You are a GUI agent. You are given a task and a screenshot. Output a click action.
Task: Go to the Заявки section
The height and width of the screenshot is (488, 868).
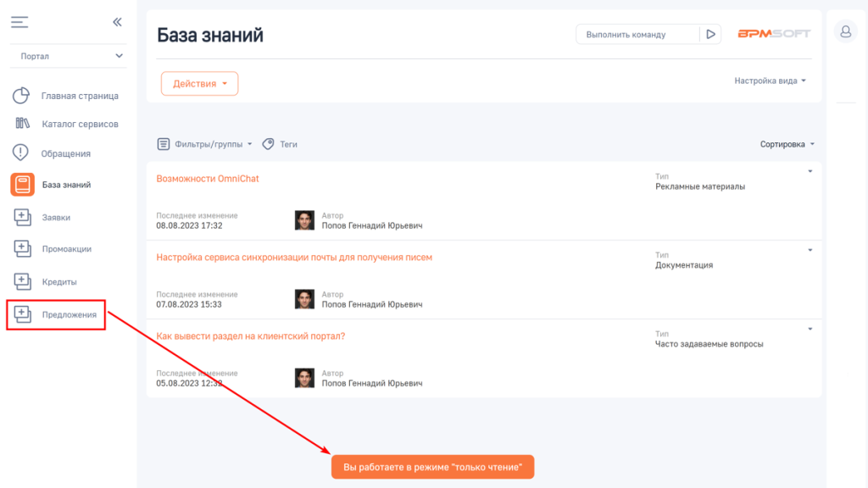pos(56,217)
